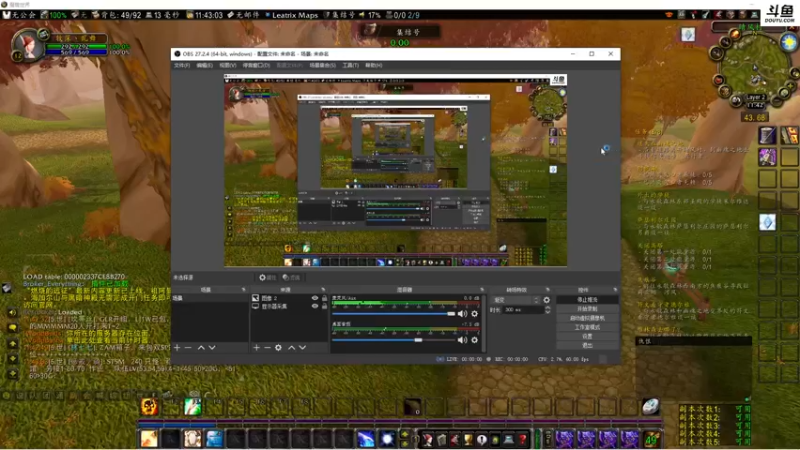Open the 编辑(E) menu in OBS
This screenshot has width=800, height=450.
(x=204, y=65)
